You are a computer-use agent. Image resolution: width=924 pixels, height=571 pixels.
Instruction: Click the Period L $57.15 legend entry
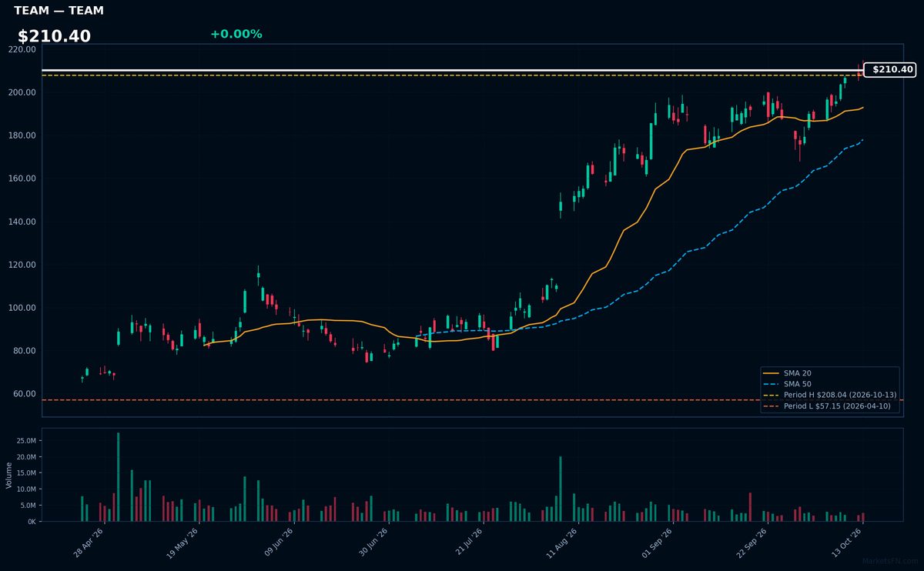[x=830, y=406]
